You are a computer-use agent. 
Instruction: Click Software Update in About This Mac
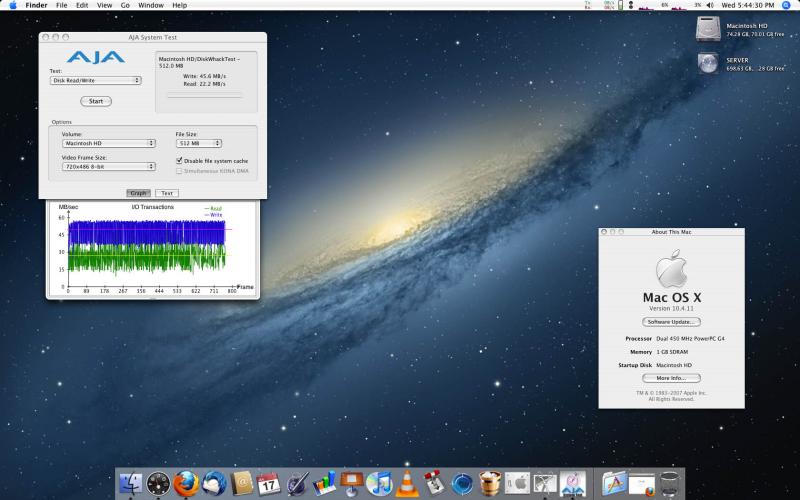[671, 322]
